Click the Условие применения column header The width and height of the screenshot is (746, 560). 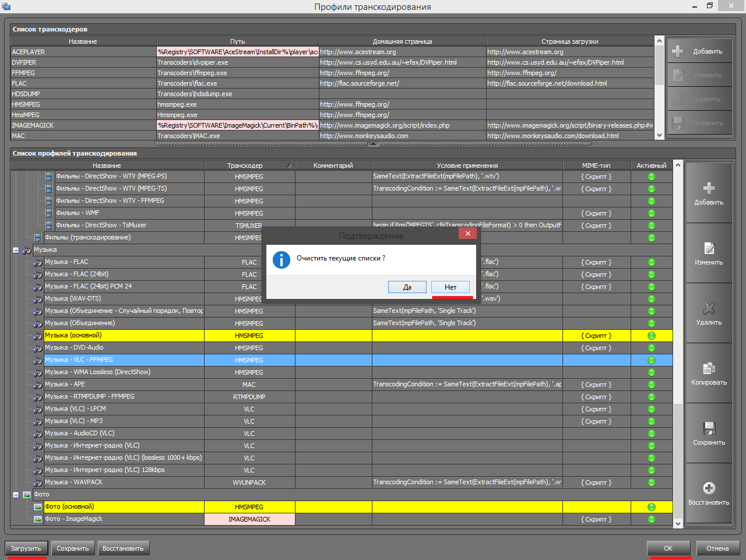tap(467, 165)
